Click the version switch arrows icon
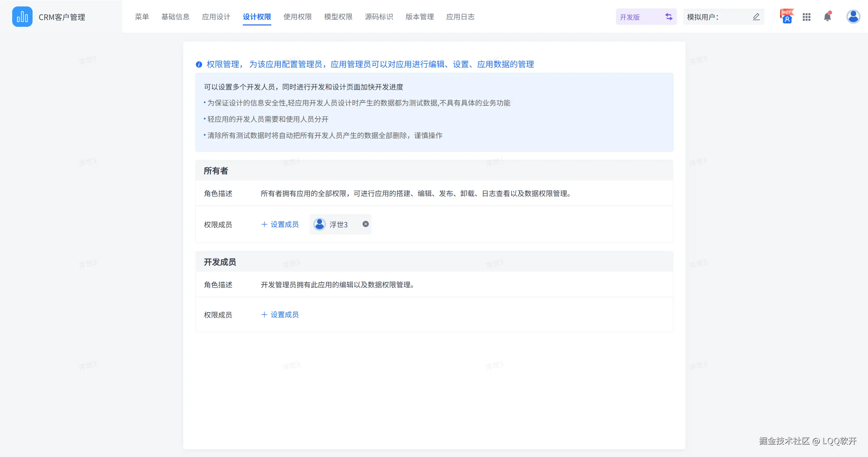Screen dimensions: 868x457 [x=669, y=17]
